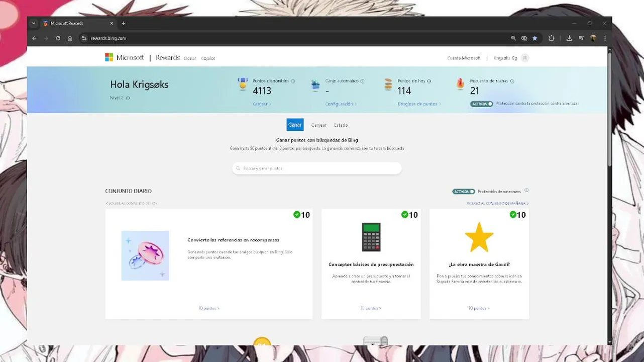Click the Rewards header title
This screenshot has height=362, width=644.
click(168, 58)
